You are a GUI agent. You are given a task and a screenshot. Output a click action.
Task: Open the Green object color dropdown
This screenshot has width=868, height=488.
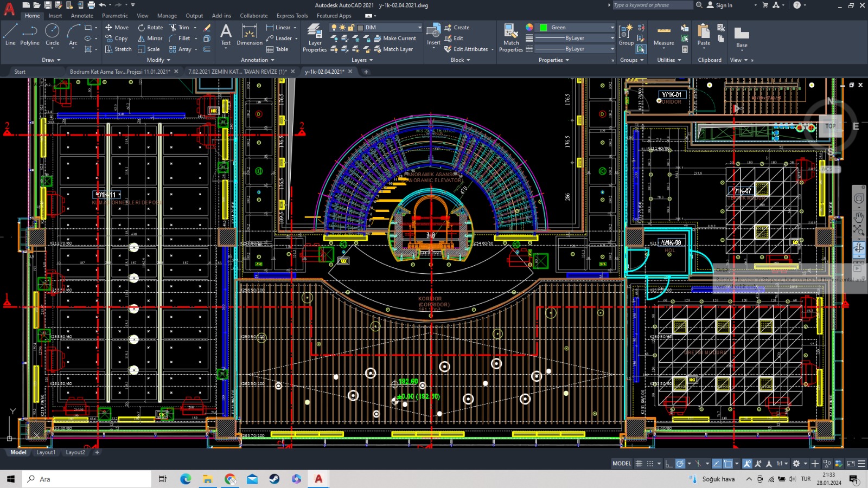612,27
